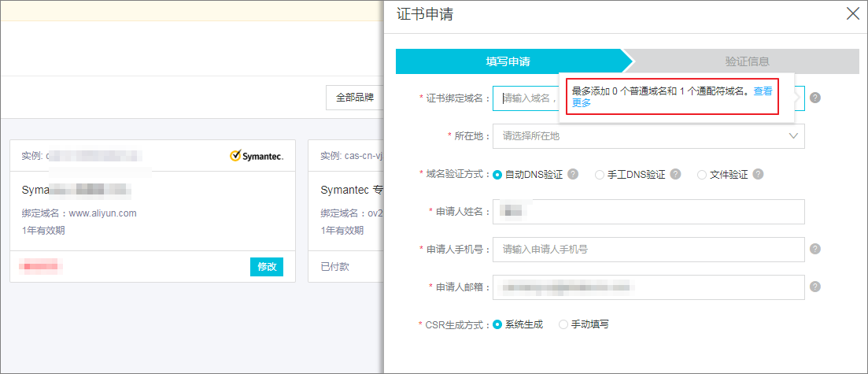This screenshot has height=374, width=868.
Task: Click help icon beside applicant email field
Action: (x=814, y=287)
